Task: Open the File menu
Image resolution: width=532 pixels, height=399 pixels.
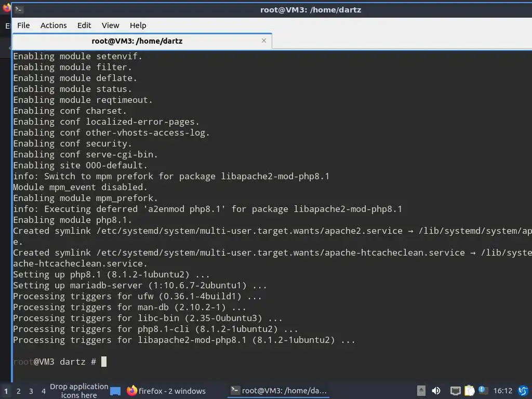Action: coord(23,25)
